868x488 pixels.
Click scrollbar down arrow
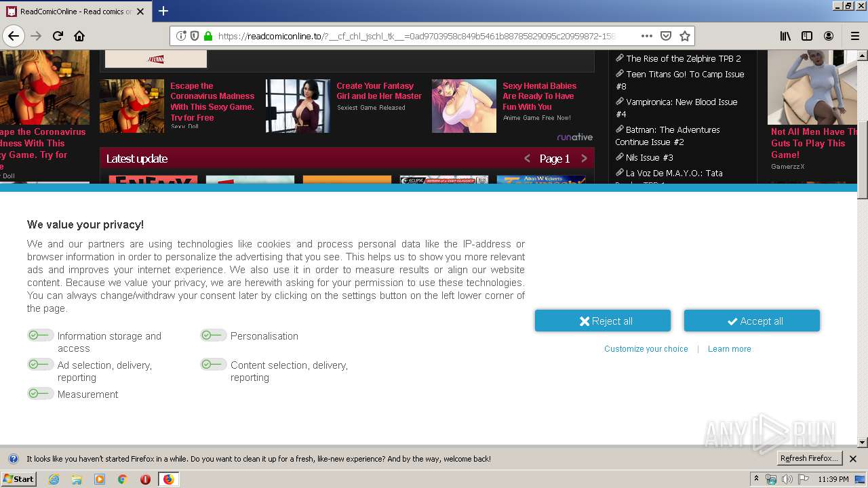[862, 443]
